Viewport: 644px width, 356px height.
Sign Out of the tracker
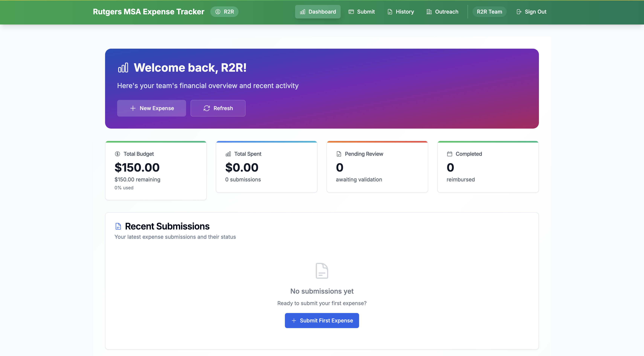[531, 12]
